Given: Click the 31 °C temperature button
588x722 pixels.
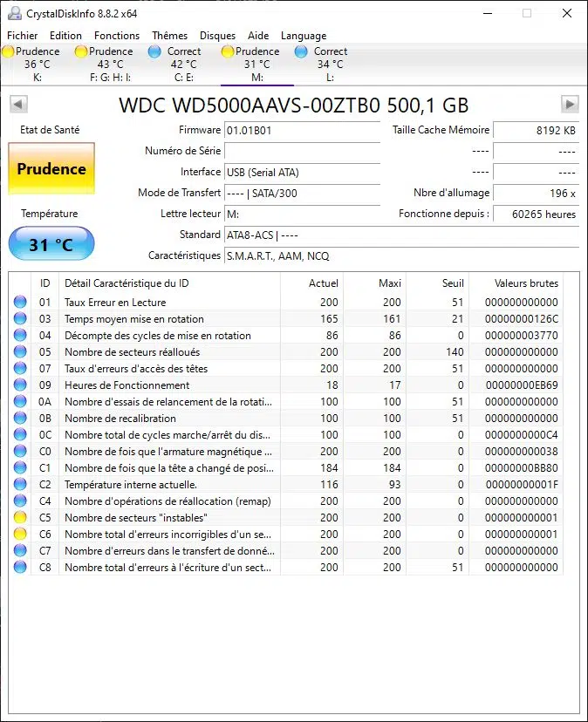Looking at the screenshot, I should [x=51, y=243].
